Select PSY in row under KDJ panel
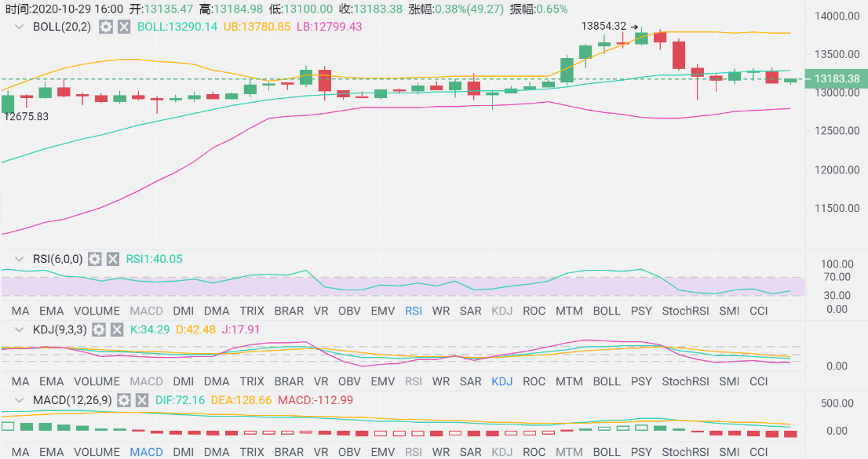Screen dimensions: 868x459 point(642,381)
